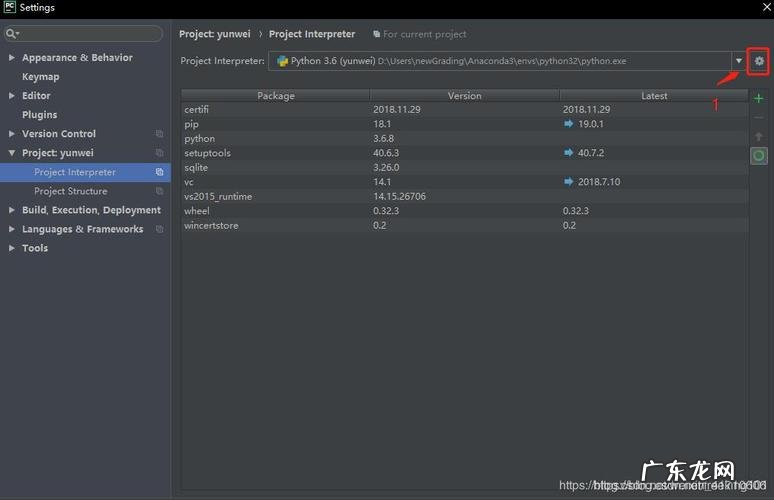Open the Keymap settings page
774x500 pixels.
point(40,77)
